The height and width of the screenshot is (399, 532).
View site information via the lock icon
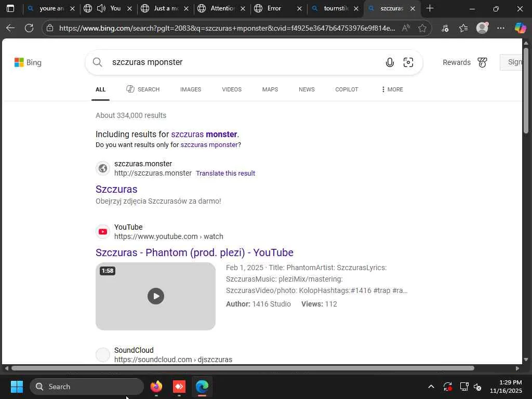coord(50,28)
